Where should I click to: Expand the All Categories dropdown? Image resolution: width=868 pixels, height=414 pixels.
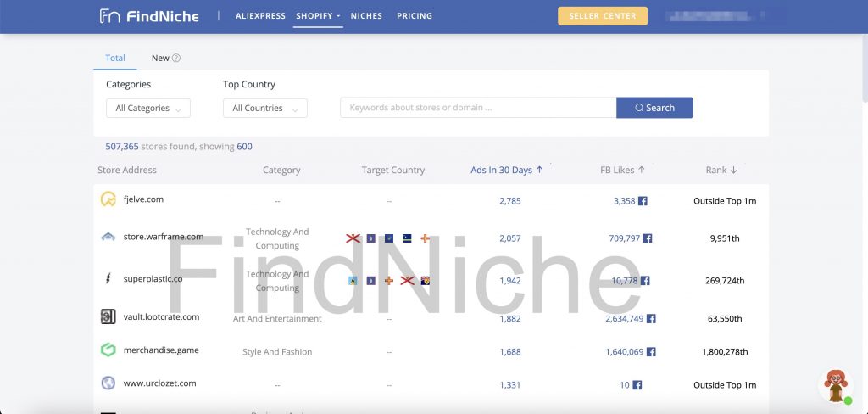tap(147, 108)
